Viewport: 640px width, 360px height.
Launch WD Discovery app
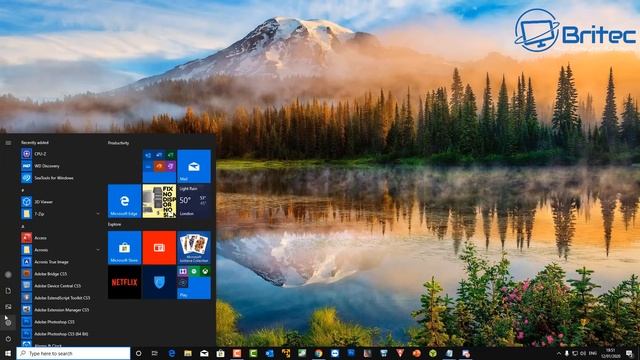click(60, 166)
